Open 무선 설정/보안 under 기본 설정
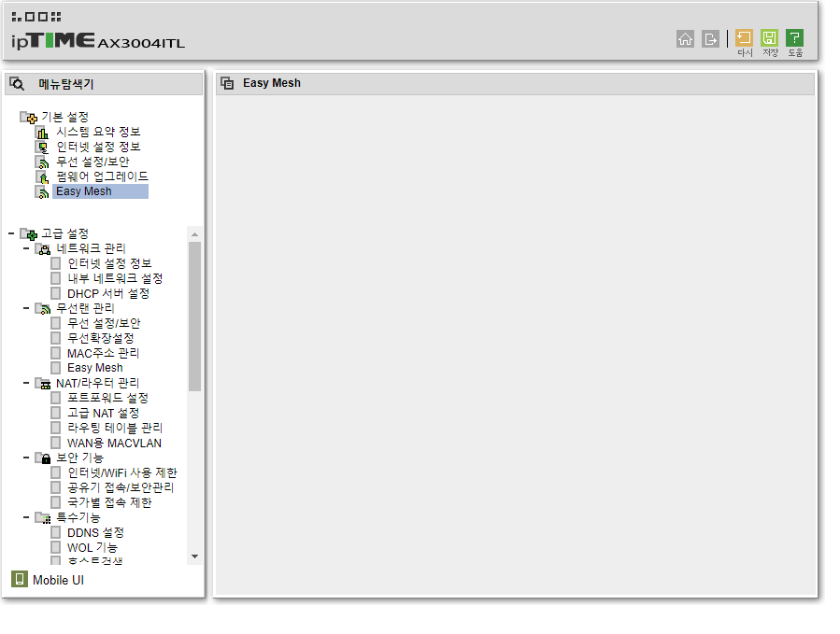 coord(93,162)
